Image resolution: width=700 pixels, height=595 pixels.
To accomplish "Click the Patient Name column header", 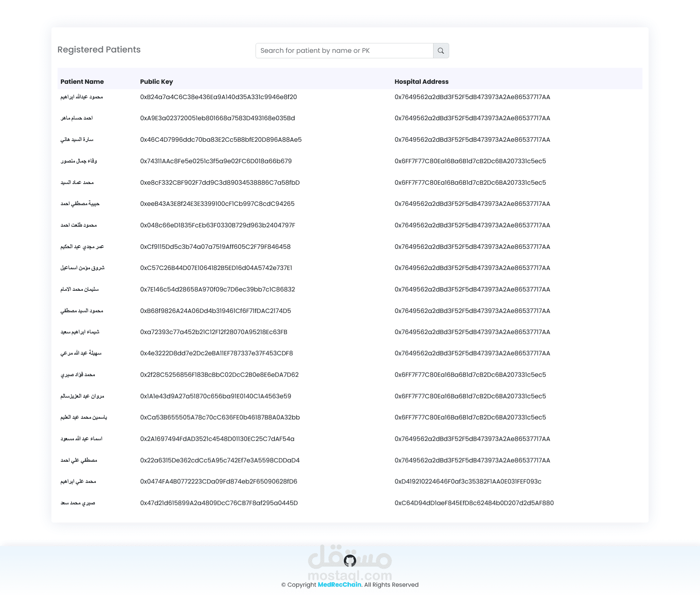I will click(82, 82).
